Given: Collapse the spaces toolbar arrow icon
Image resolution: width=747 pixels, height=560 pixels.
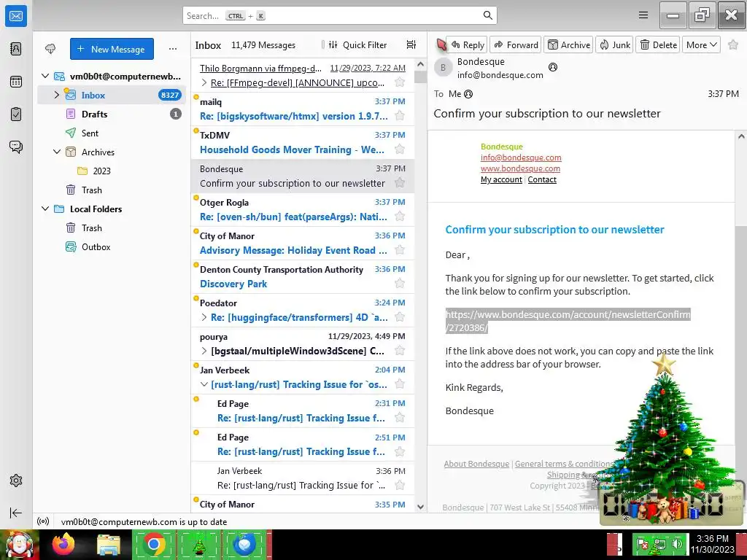Looking at the screenshot, I should tap(16, 513).
